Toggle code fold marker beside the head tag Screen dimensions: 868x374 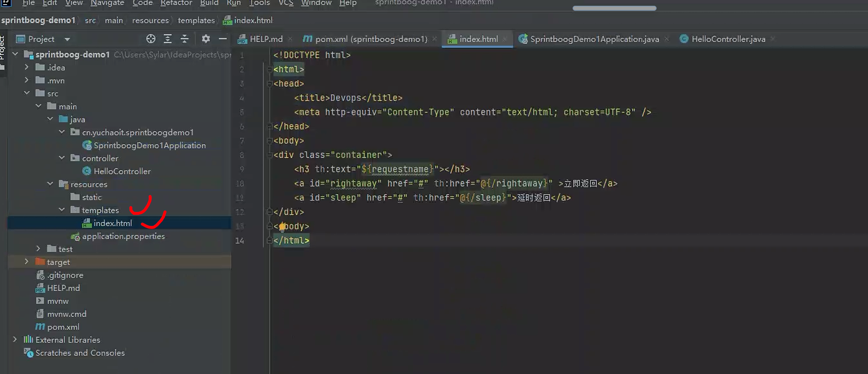[269, 84]
